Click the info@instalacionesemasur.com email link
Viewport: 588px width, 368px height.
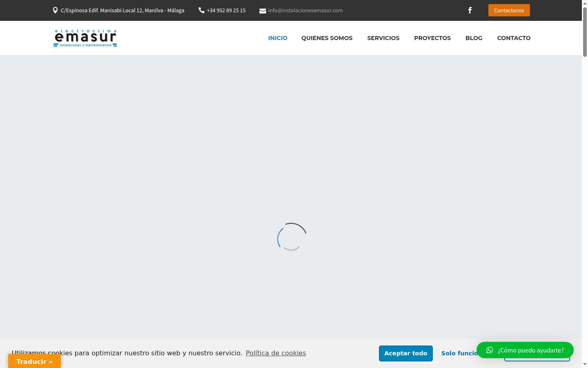coord(305,10)
